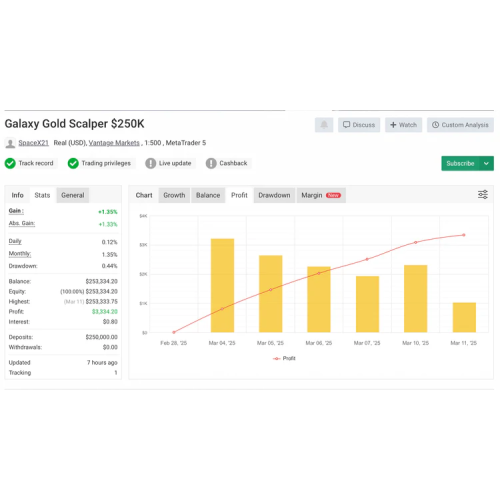This screenshot has height=500, width=500.
Task: Open the Margin tab marked New
Action: point(321,195)
